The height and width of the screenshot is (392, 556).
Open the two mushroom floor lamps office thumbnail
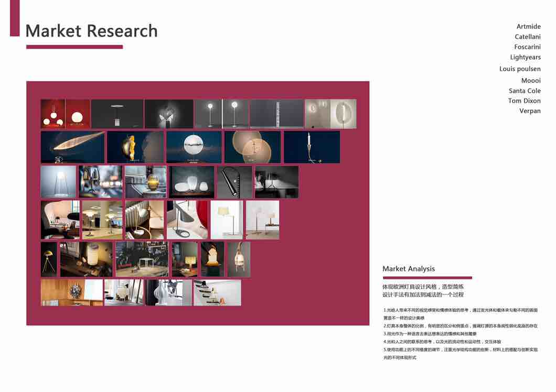[x=102, y=220]
